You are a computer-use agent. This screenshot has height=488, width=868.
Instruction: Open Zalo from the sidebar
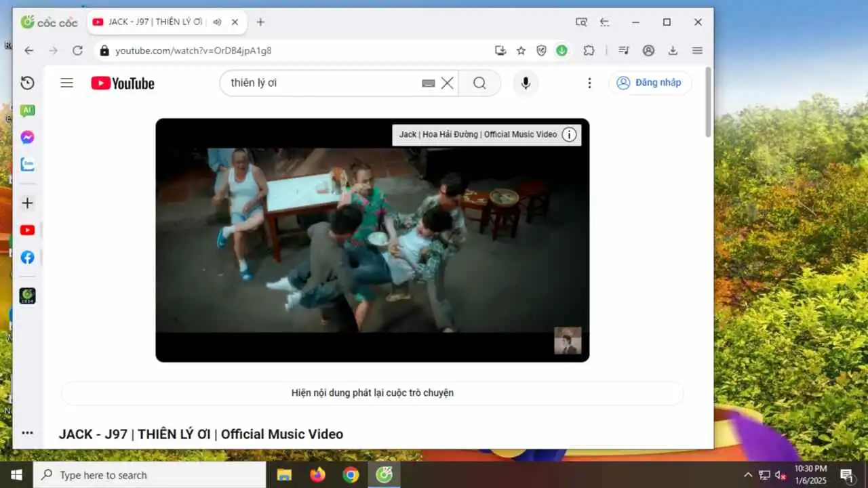click(27, 165)
